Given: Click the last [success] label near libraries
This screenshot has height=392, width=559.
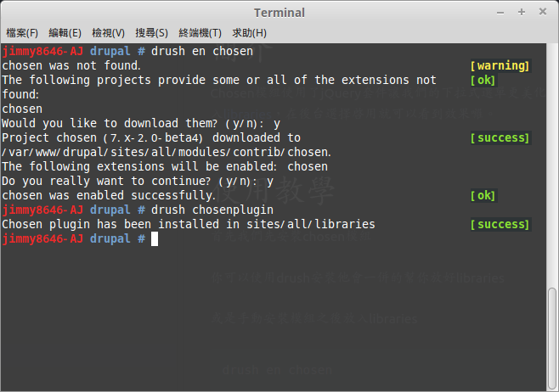Looking at the screenshot, I should point(500,224).
